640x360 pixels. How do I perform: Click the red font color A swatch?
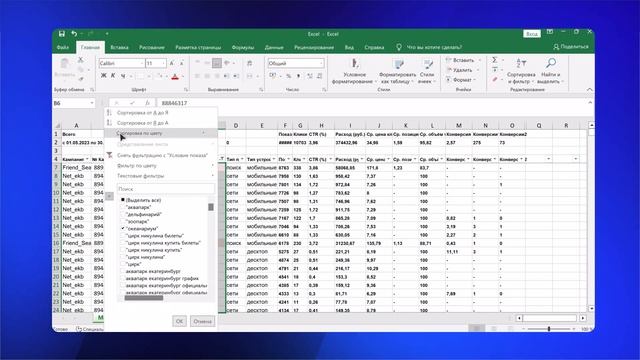(175, 76)
